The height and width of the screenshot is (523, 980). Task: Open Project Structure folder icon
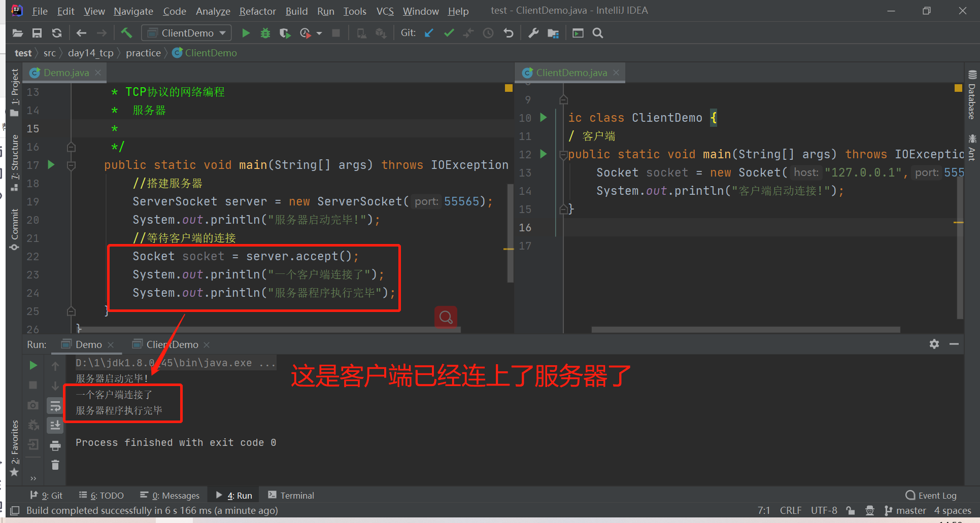pos(553,33)
